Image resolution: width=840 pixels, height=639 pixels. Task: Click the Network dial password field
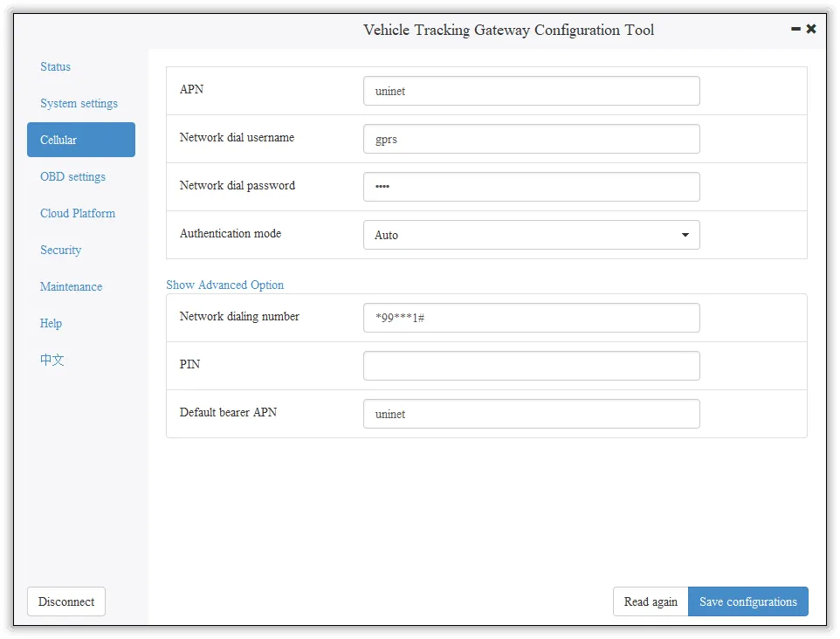(532, 187)
